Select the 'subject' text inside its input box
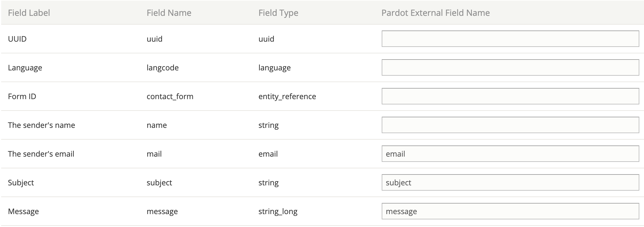The height and width of the screenshot is (227, 644). pos(398,182)
